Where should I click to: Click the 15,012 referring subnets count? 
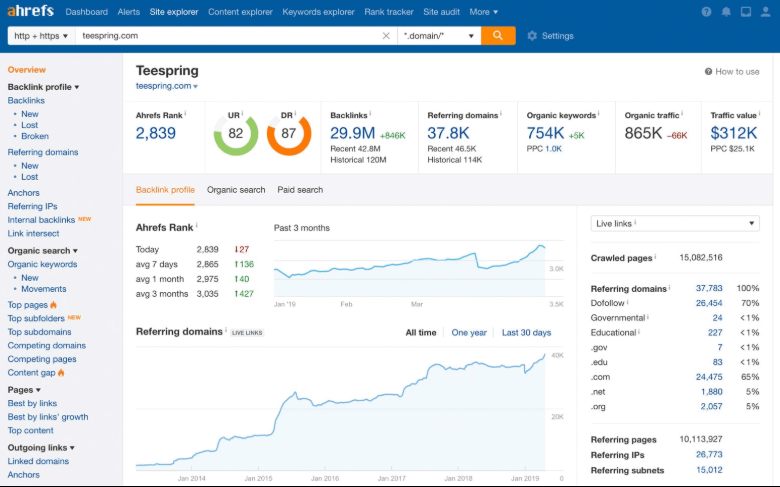(709, 470)
